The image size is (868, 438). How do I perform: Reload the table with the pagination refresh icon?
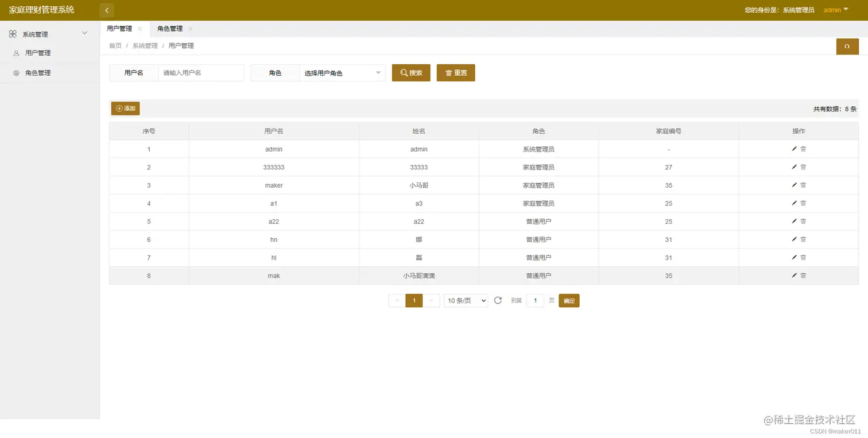pyautogui.click(x=498, y=300)
